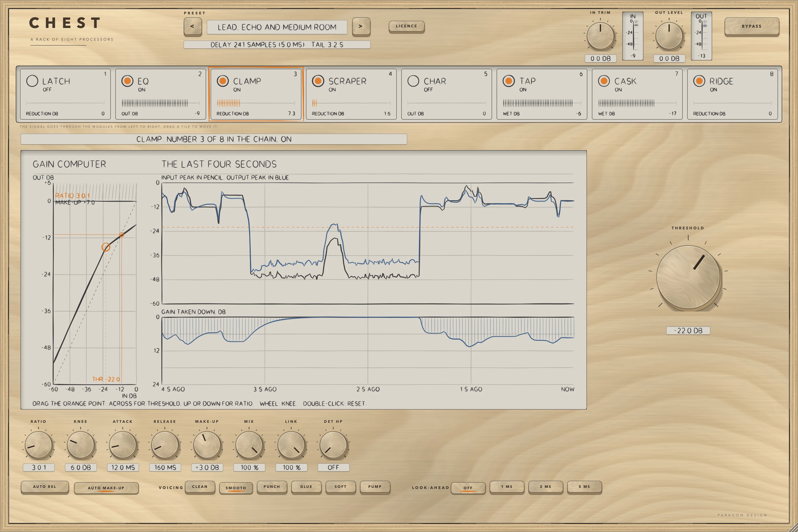
Task: Toggle the LATCH module power circle
Action: pos(32,81)
